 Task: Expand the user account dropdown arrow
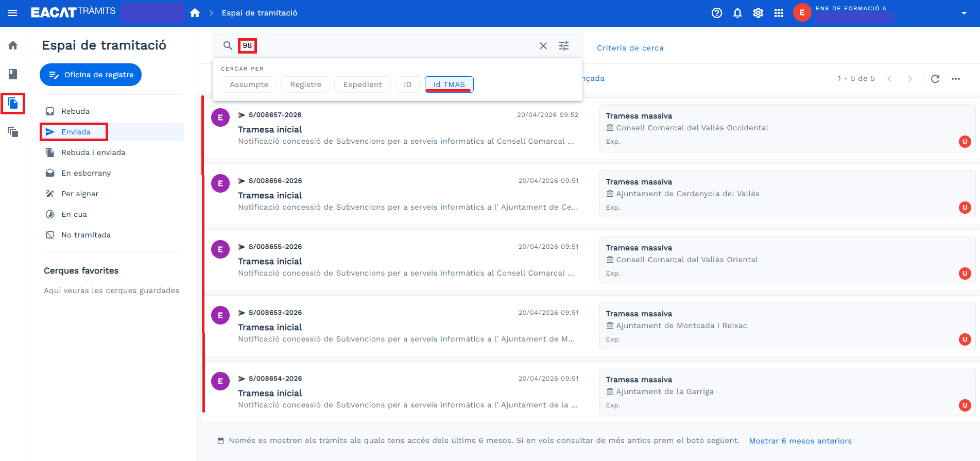click(964, 13)
